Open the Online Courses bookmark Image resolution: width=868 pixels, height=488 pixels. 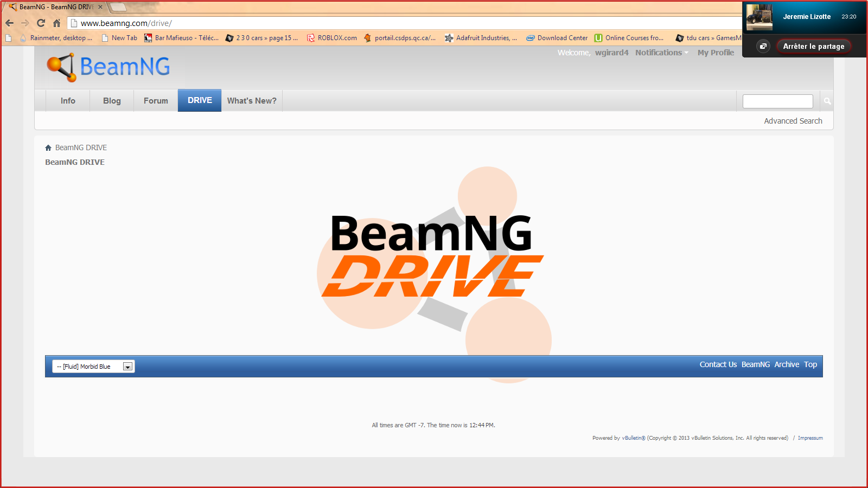tap(629, 38)
